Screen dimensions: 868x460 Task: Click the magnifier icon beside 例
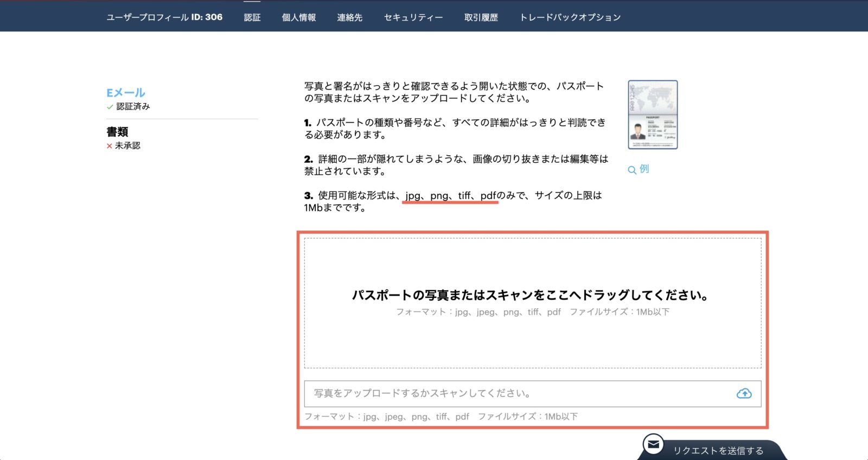click(632, 170)
